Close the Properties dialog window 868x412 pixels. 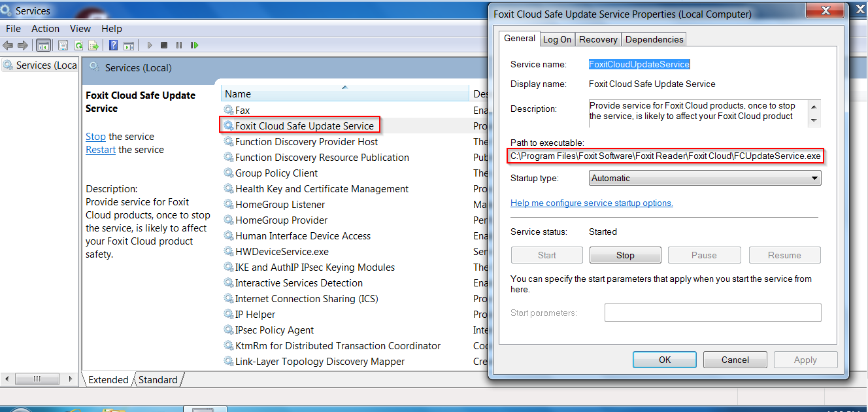[826, 11]
